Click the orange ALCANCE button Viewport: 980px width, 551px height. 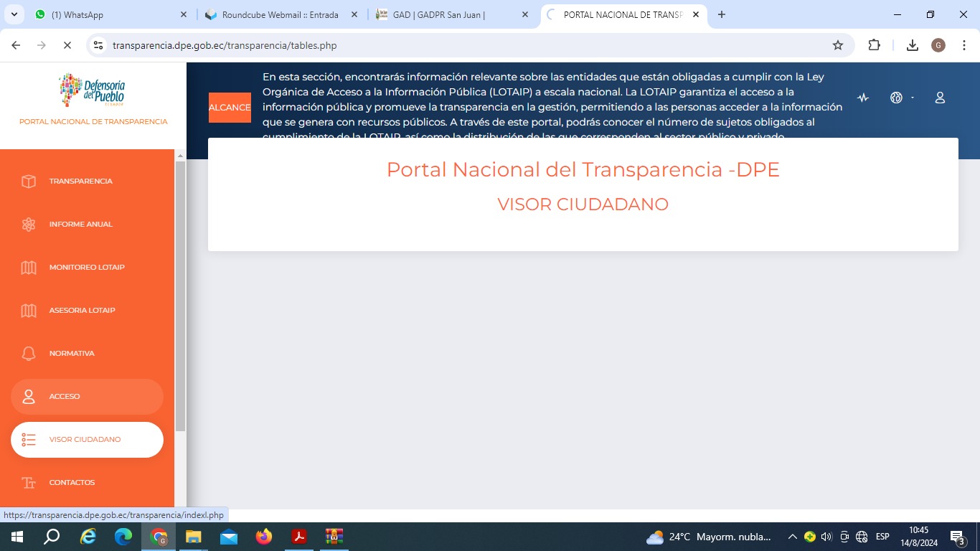point(230,108)
